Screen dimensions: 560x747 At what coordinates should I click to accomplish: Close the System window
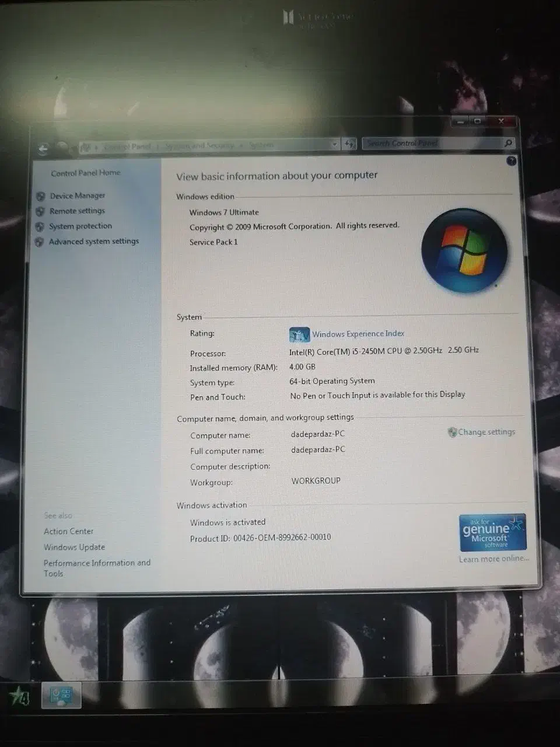point(501,121)
